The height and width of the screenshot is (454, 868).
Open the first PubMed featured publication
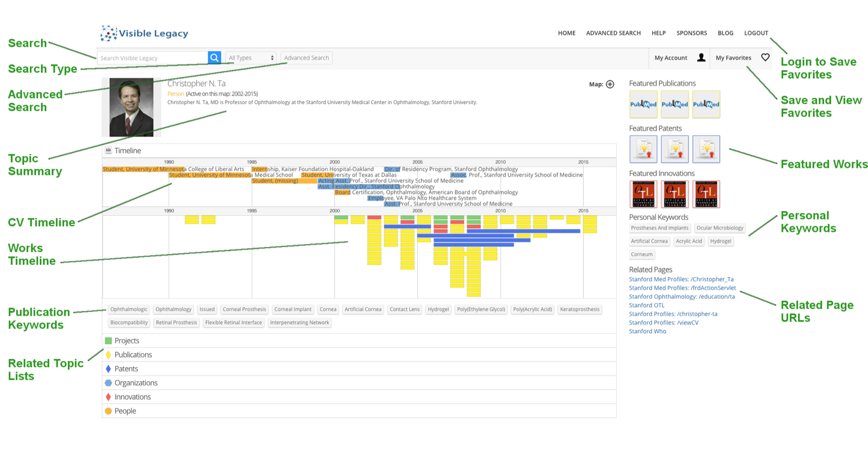(x=643, y=104)
